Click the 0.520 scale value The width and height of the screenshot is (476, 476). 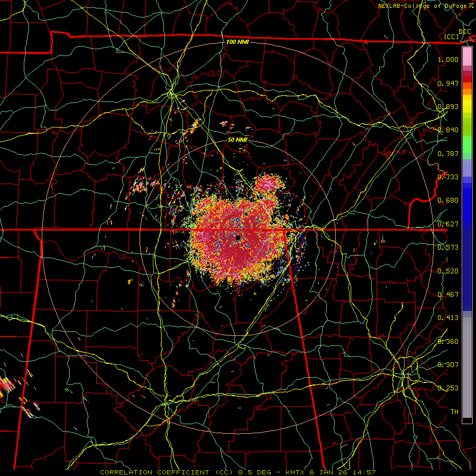[448, 271]
